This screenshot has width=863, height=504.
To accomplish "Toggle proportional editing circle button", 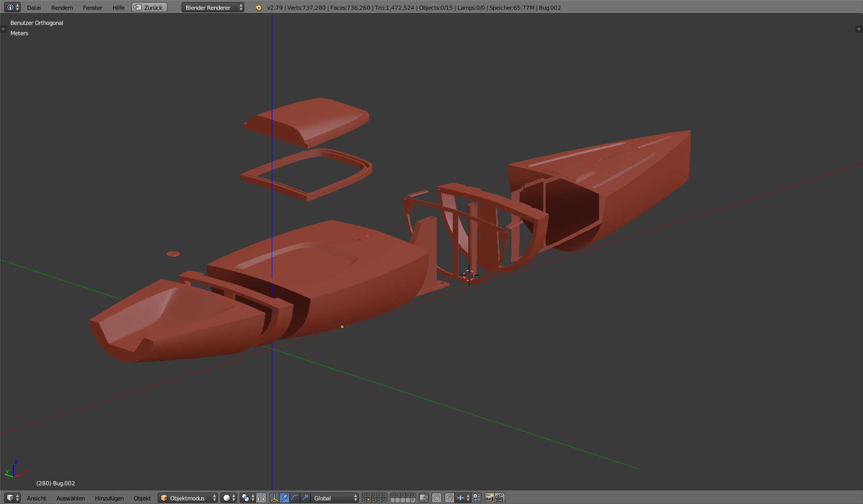I will [437, 498].
